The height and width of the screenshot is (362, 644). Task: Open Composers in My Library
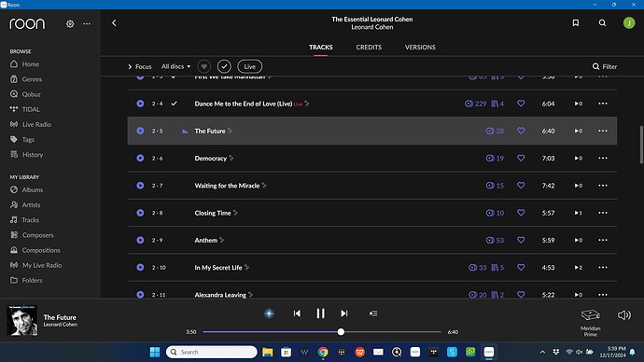[x=32, y=235]
